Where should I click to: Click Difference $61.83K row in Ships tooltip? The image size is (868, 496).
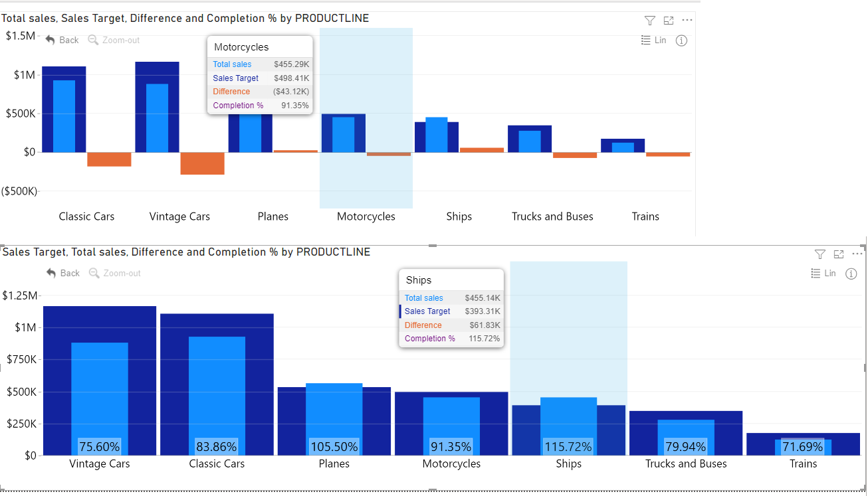pos(452,325)
